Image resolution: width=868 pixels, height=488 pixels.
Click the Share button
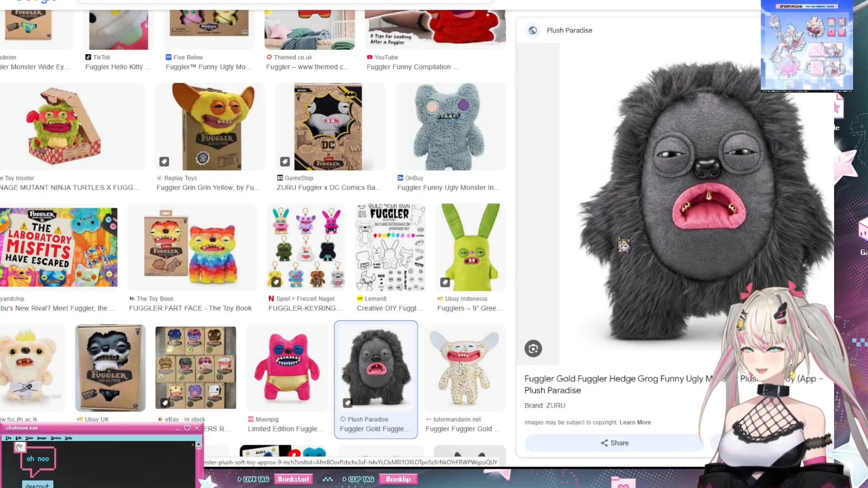614,443
